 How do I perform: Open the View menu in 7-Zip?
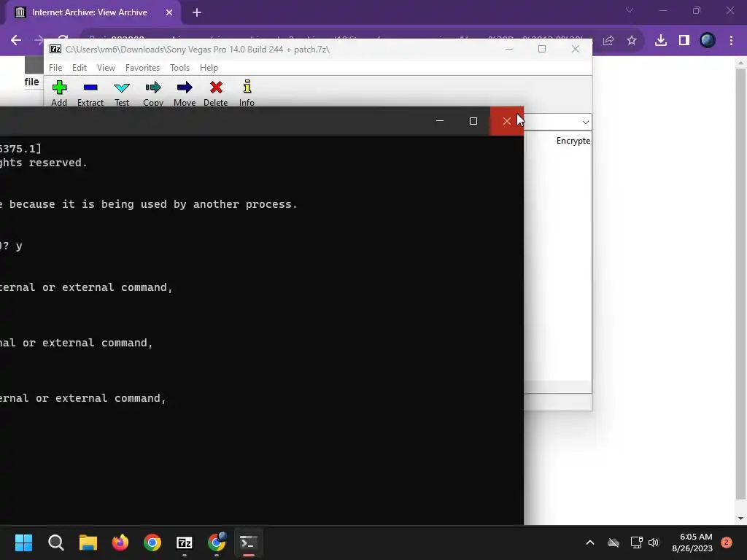coord(106,68)
